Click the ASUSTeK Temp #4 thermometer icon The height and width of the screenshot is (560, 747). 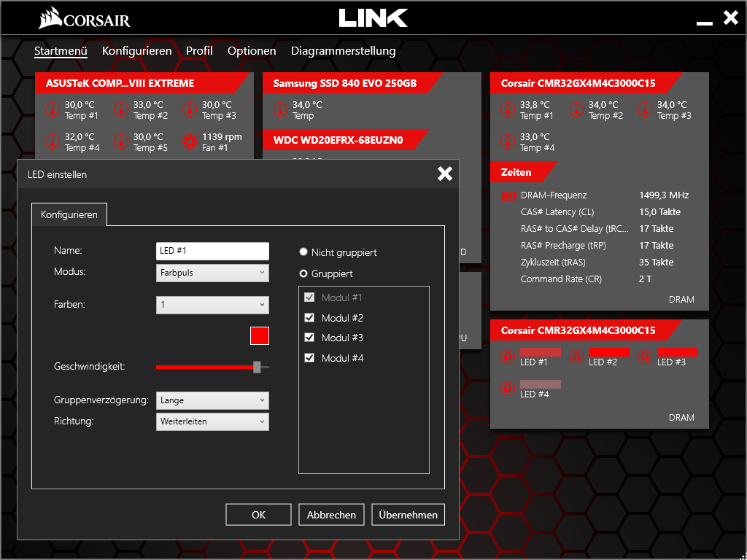coord(53,142)
